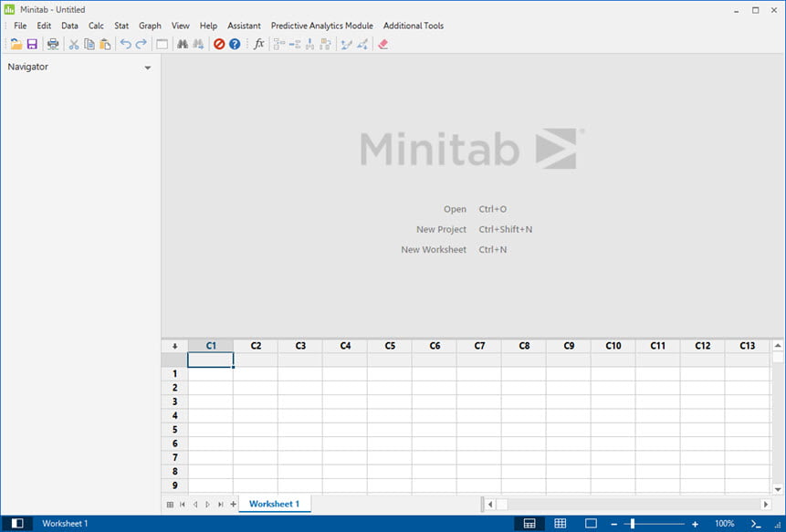Select the C5 column header
This screenshot has width=786, height=532.
tap(390, 346)
